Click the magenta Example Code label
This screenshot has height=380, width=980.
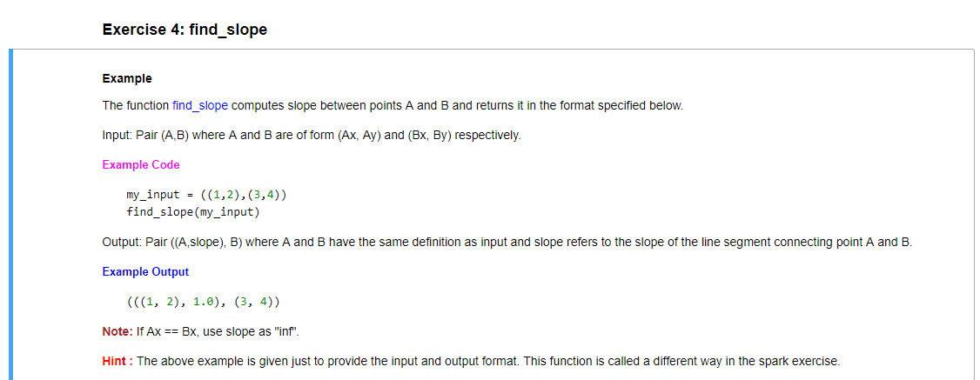pos(141,164)
